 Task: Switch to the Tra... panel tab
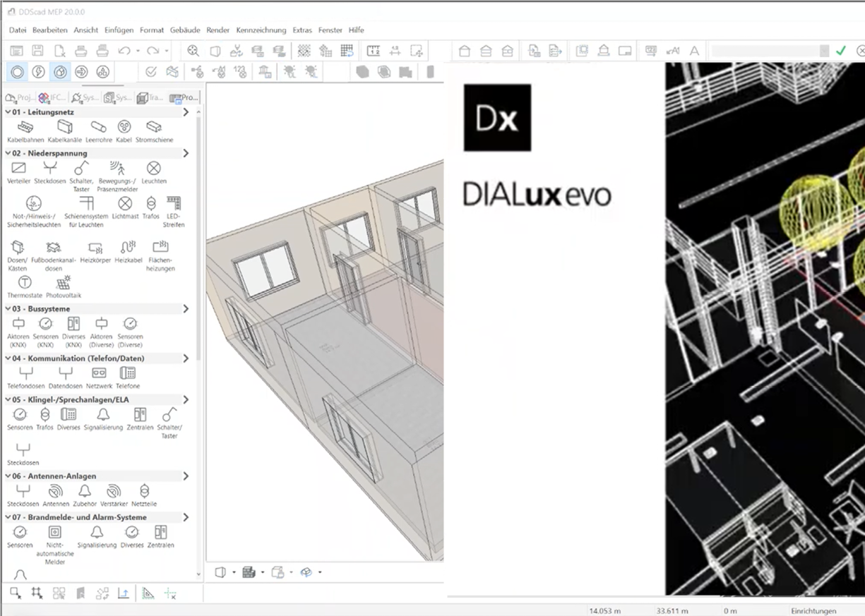tap(150, 97)
